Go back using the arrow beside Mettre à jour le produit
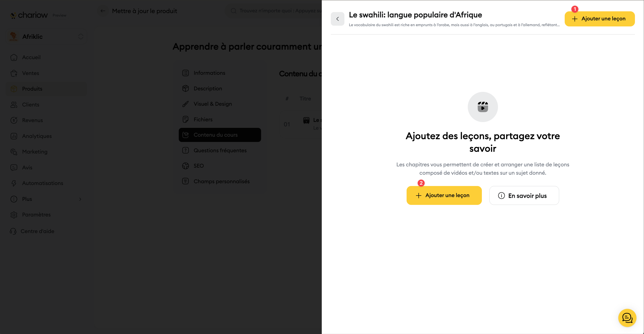This screenshot has width=644, height=334. pyautogui.click(x=103, y=11)
